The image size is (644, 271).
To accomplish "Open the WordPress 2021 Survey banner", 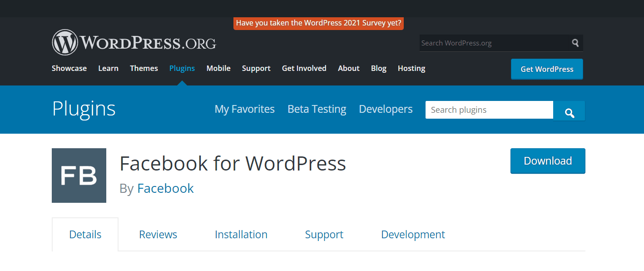I will (318, 23).
